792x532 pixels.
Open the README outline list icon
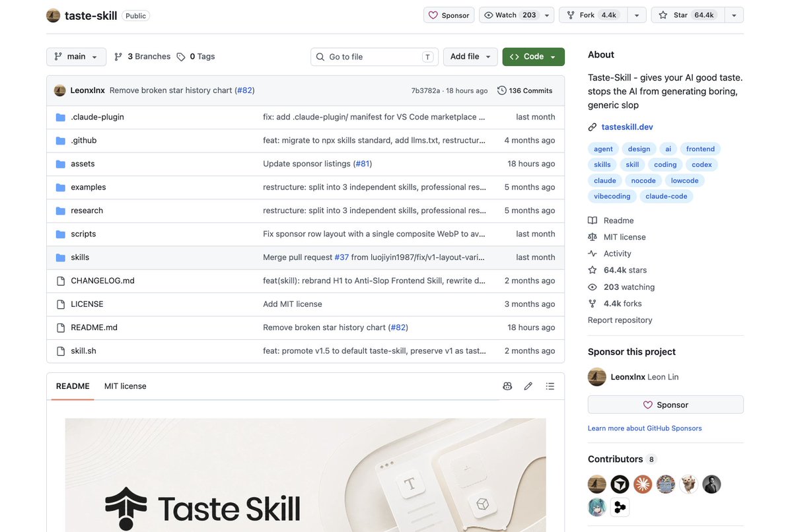[x=550, y=386]
